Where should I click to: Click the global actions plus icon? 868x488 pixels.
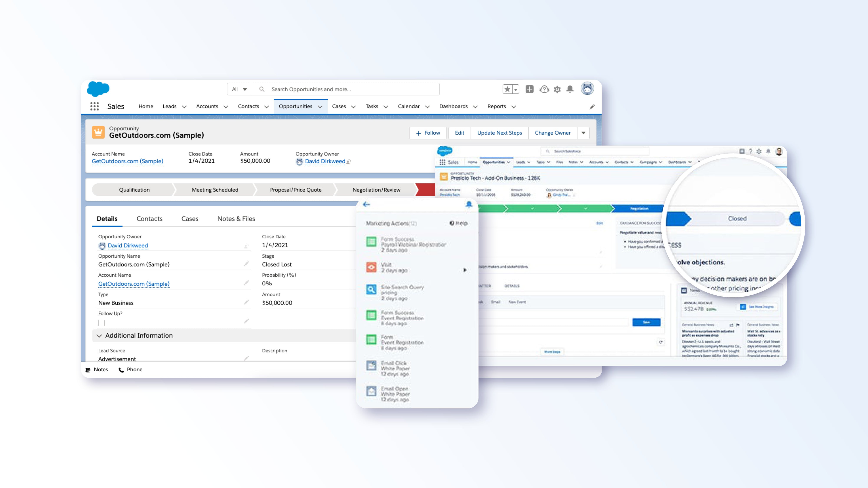click(529, 89)
